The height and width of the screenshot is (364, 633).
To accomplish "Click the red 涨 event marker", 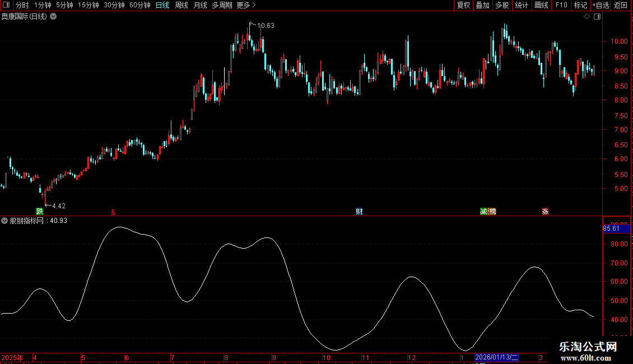I will 545,212.
